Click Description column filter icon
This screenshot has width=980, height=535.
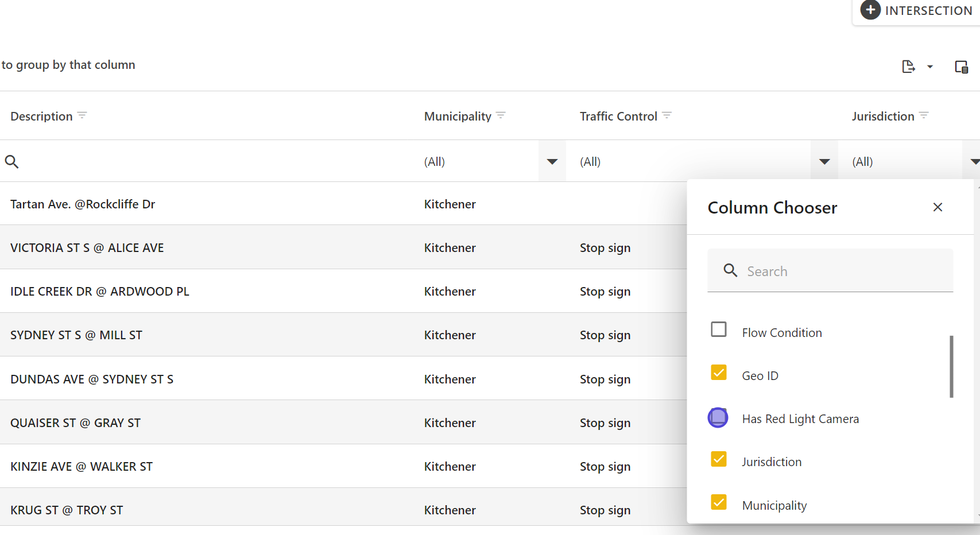[x=82, y=115]
